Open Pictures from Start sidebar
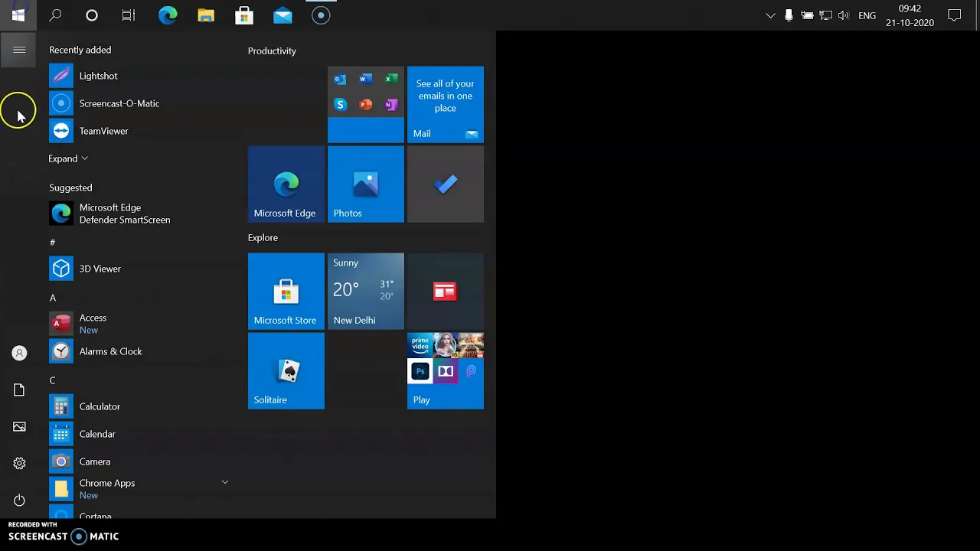Image resolution: width=980 pixels, height=551 pixels. point(19,426)
